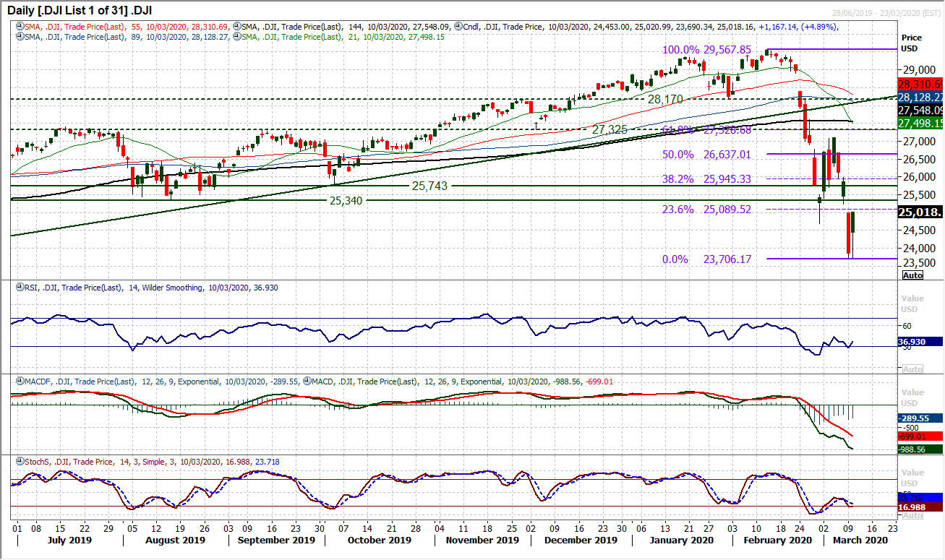This screenshot has height=560, width=945.
Task: Click February 2020 on the time axis
Action: (779, 540)
